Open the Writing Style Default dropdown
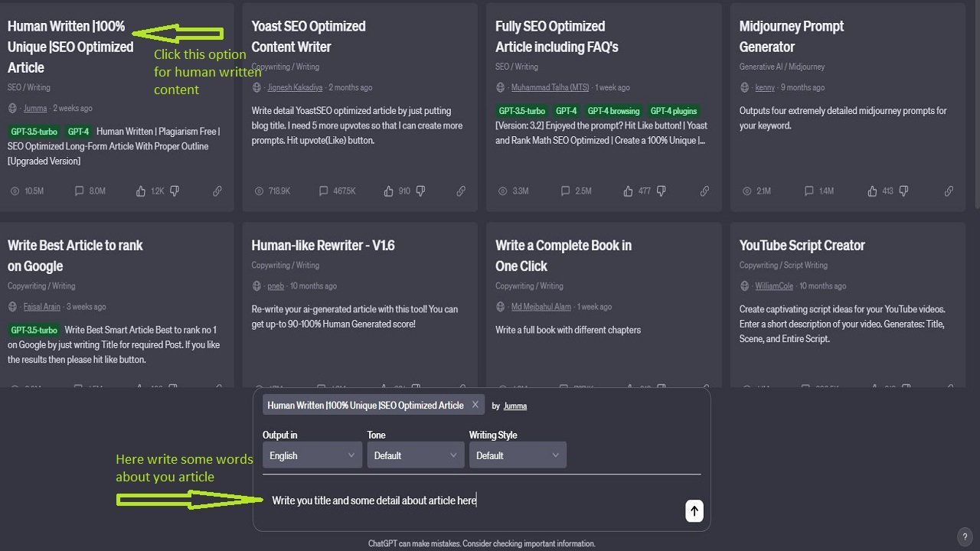 [x=518, y=455]
